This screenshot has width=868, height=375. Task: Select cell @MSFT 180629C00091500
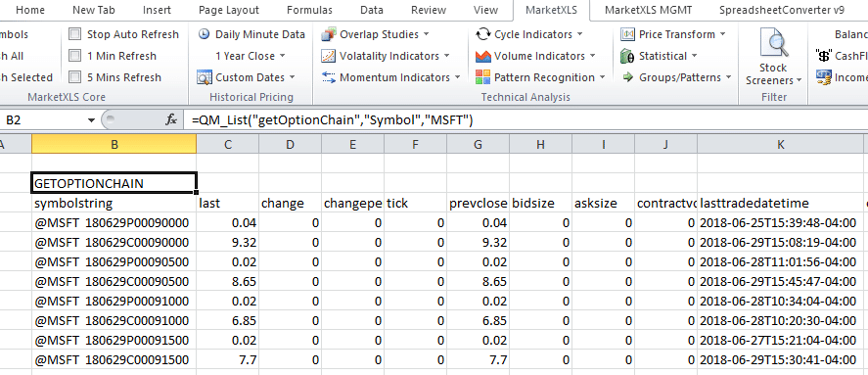[x=114, y=359]
